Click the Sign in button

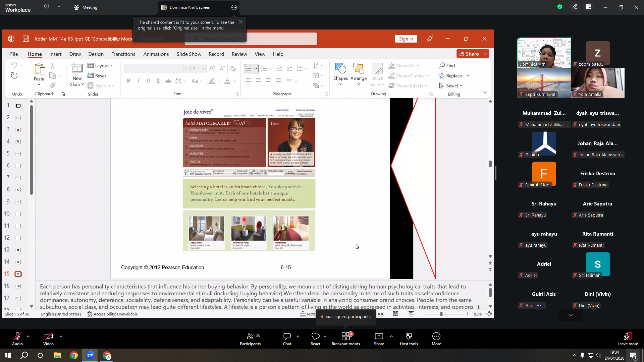click(x=406, y=39)
